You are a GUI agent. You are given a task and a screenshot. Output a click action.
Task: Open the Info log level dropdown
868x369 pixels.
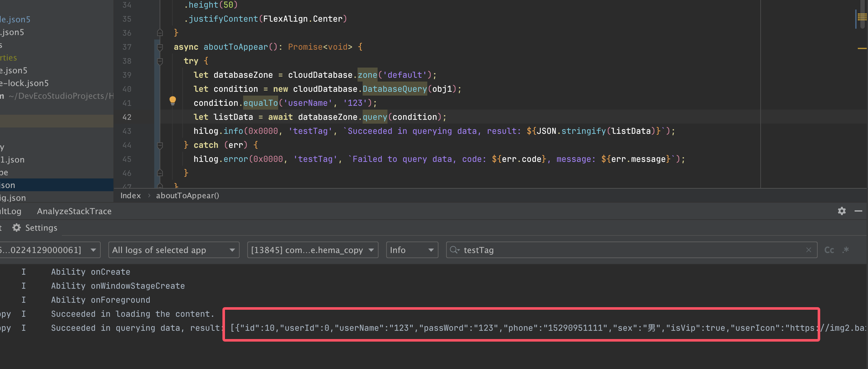tap(411, 250)
